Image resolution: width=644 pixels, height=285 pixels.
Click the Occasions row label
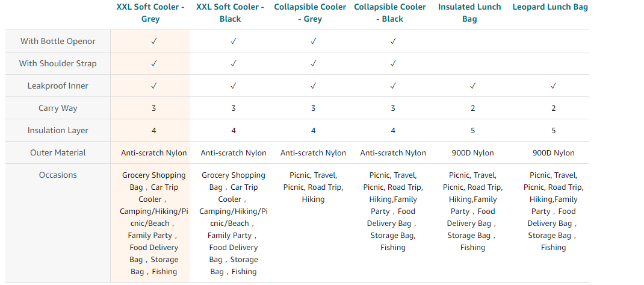click(58, 175)
